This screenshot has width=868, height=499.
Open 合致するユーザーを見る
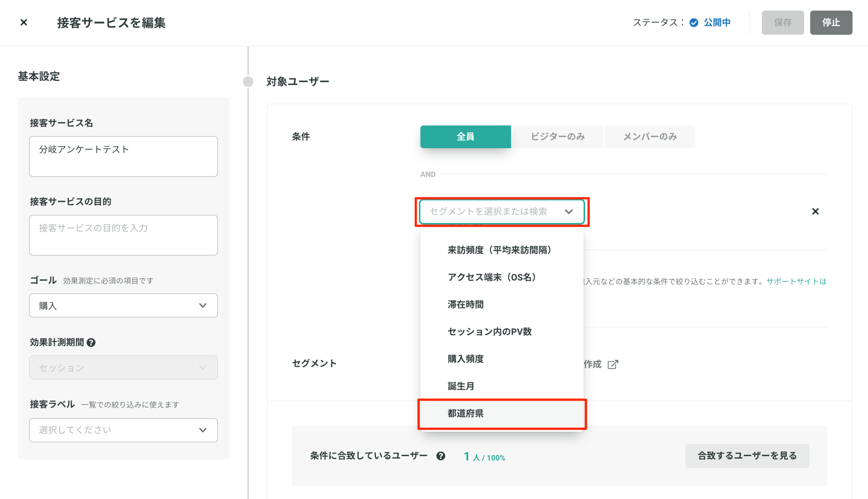(x=747, y=456)
